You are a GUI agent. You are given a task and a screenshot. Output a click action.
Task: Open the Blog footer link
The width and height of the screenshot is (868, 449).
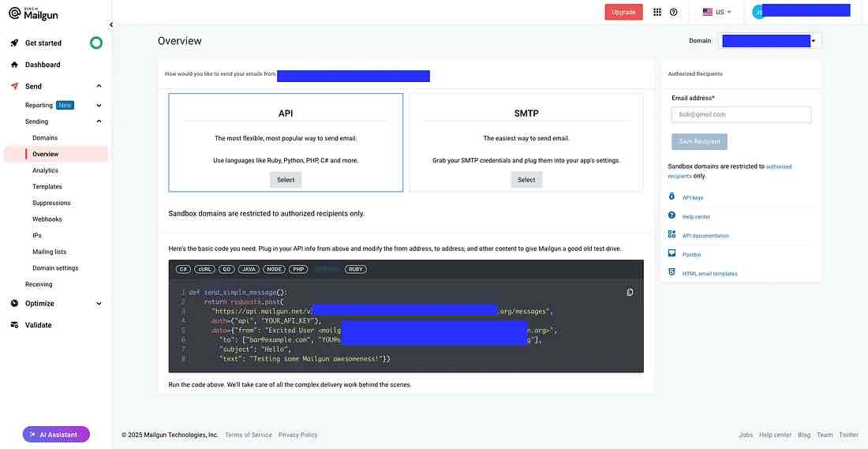(804, 435)
